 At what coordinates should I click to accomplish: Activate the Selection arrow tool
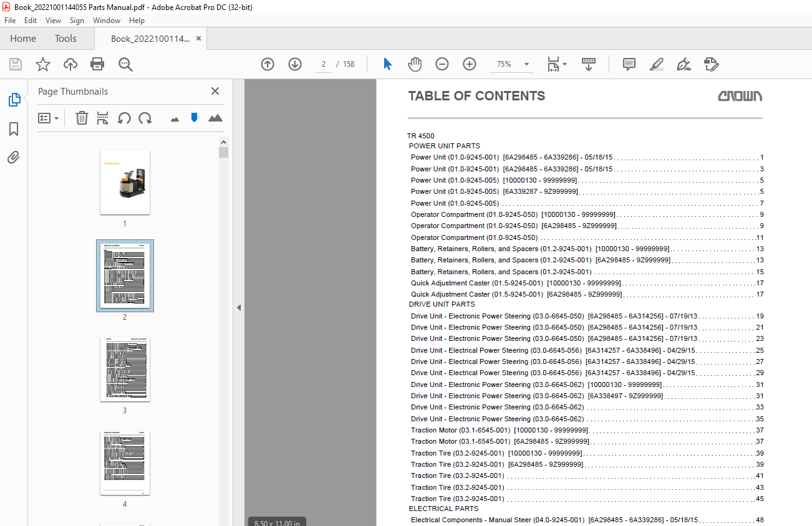pyautogui.click(x=387, y=64)
